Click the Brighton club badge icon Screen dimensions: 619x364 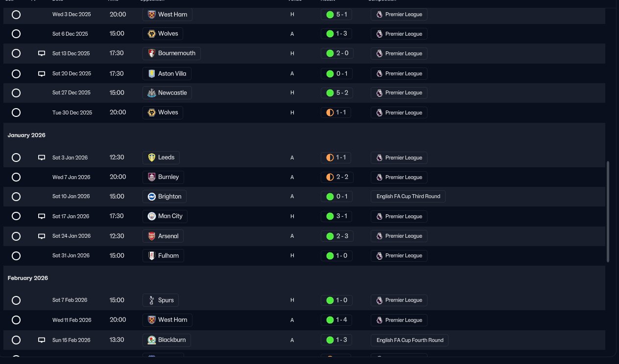click(152, 197)
